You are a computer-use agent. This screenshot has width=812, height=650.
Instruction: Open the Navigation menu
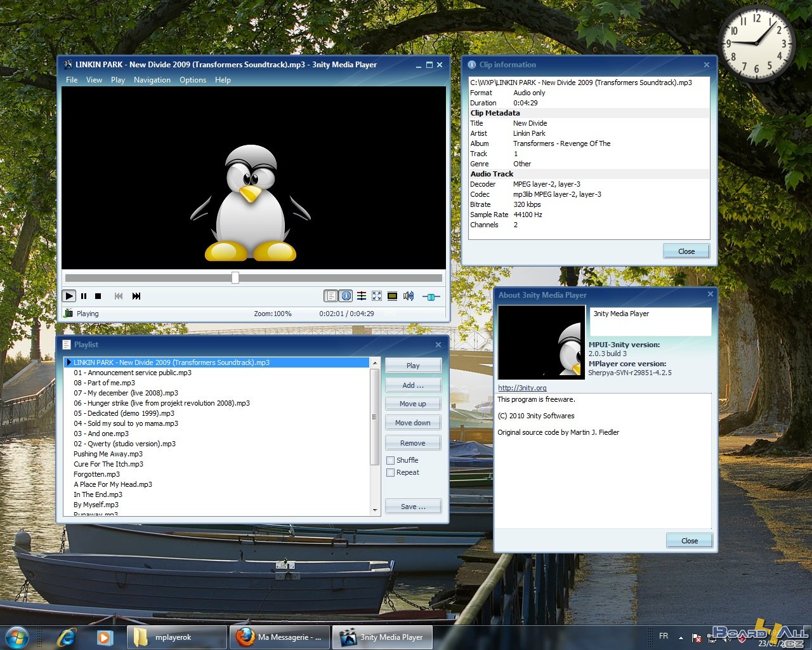(152, 80)
